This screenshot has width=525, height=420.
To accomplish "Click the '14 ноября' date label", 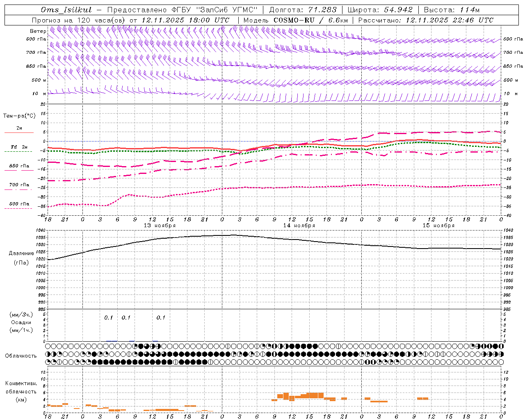I will 299,226.
